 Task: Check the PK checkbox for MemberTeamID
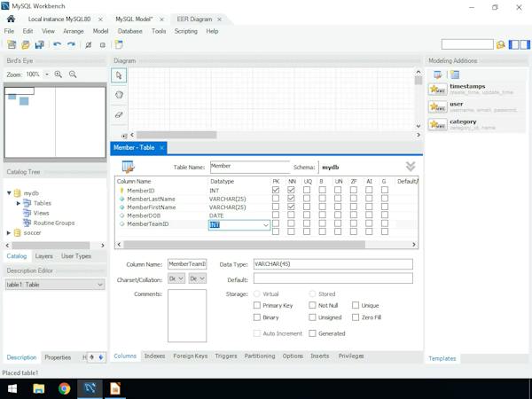pos(276,223)
